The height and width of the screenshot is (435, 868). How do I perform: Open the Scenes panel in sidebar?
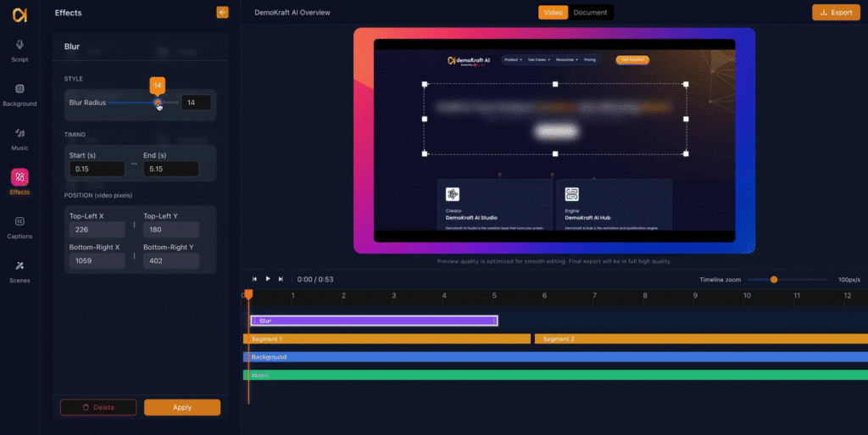click(19, 270)
